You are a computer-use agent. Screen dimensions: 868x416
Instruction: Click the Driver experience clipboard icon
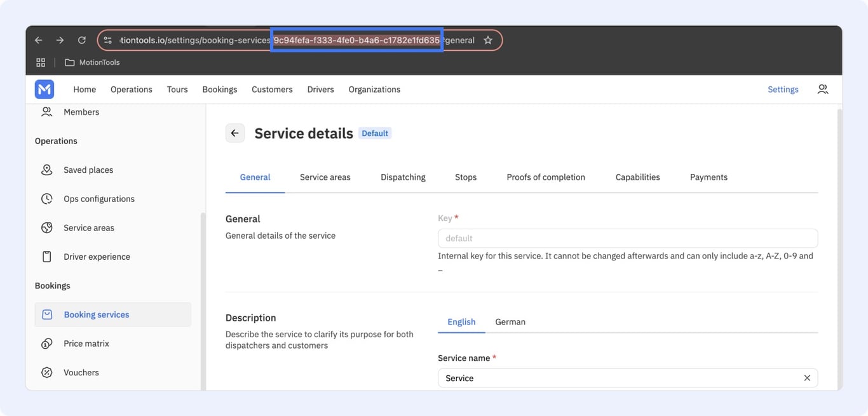click(x=47, y=257)
